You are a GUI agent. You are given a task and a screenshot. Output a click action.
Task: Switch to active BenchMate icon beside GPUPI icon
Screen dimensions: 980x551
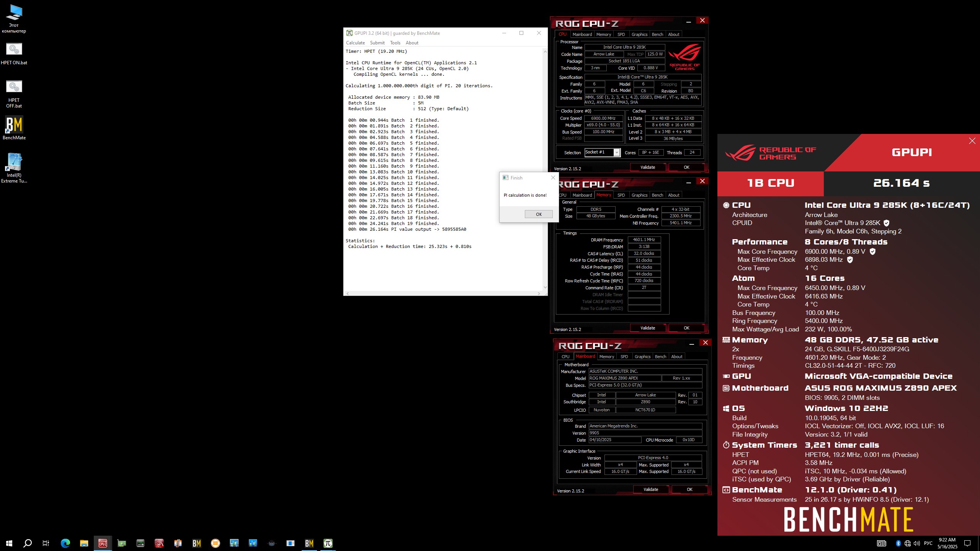click(309, 543)
